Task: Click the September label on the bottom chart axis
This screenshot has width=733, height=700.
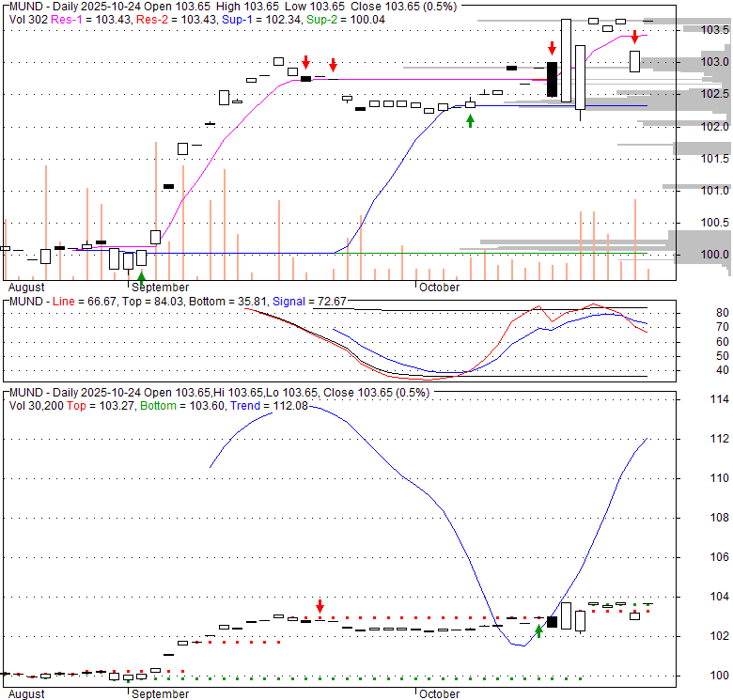Action: point(160,694)
